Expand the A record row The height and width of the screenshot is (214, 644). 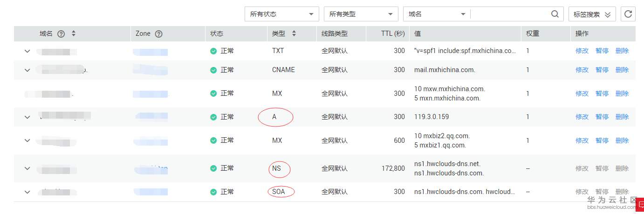point(27,117)
